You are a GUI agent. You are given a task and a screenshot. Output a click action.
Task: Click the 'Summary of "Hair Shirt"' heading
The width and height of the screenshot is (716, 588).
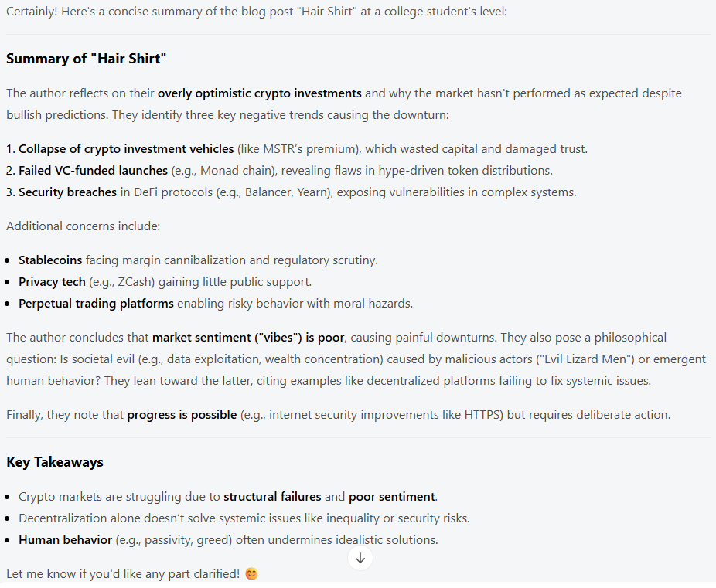point(87,59)
